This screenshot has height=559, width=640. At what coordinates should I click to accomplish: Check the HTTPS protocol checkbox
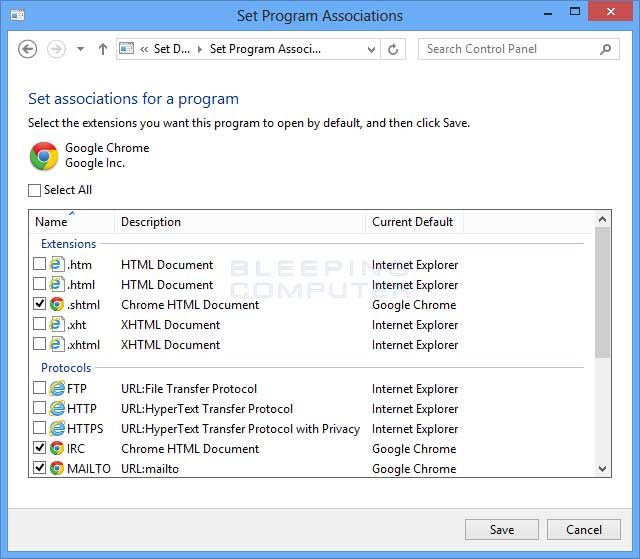pos(39,428)
